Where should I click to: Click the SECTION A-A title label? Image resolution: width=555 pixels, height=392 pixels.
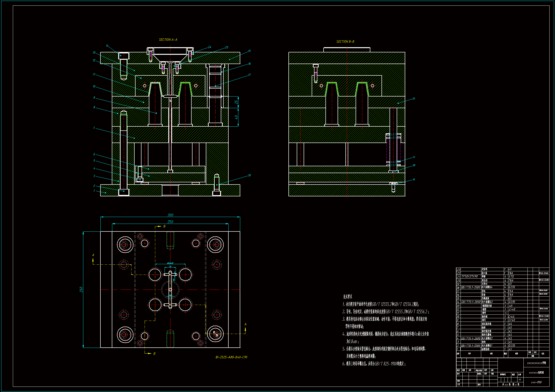pos(168,40)
